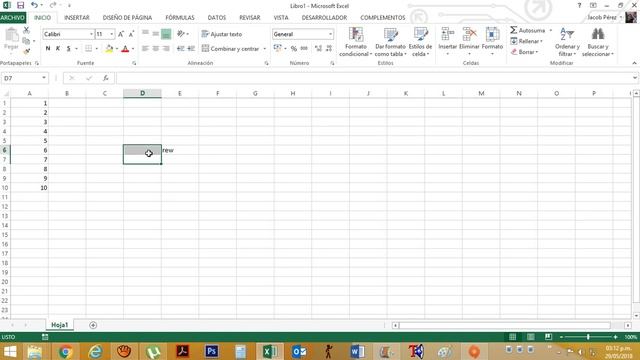
Task: Click the Copy icon in the clipboard group
Action: coord(26,41)
